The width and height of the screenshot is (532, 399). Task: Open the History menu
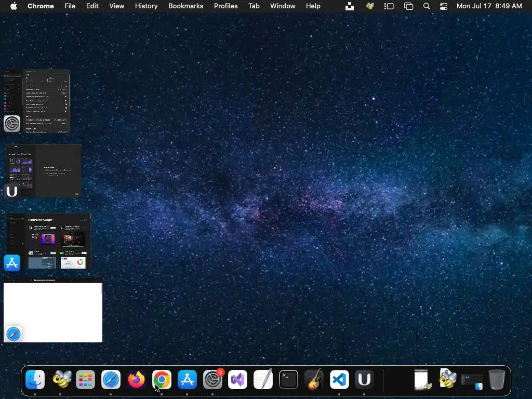pyautogui.click(x=146, y=6)
